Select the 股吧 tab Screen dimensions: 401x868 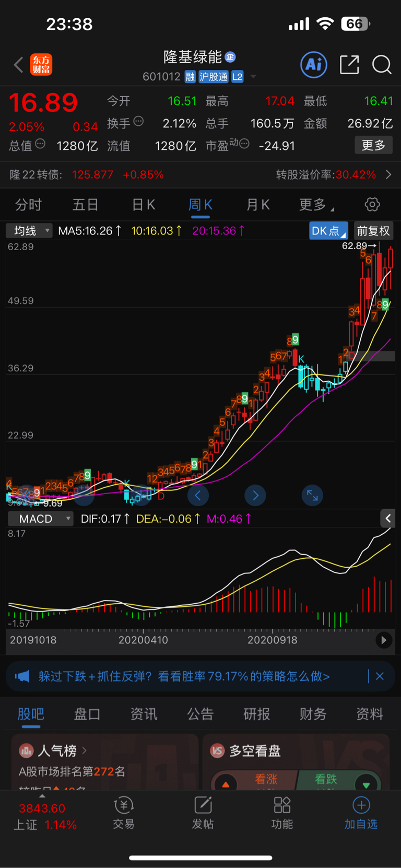pyautogui.click(x=31, y=714)
